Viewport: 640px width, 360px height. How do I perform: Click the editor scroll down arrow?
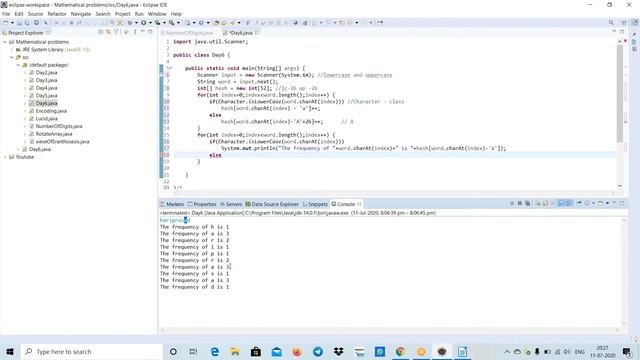pos(620,186)
